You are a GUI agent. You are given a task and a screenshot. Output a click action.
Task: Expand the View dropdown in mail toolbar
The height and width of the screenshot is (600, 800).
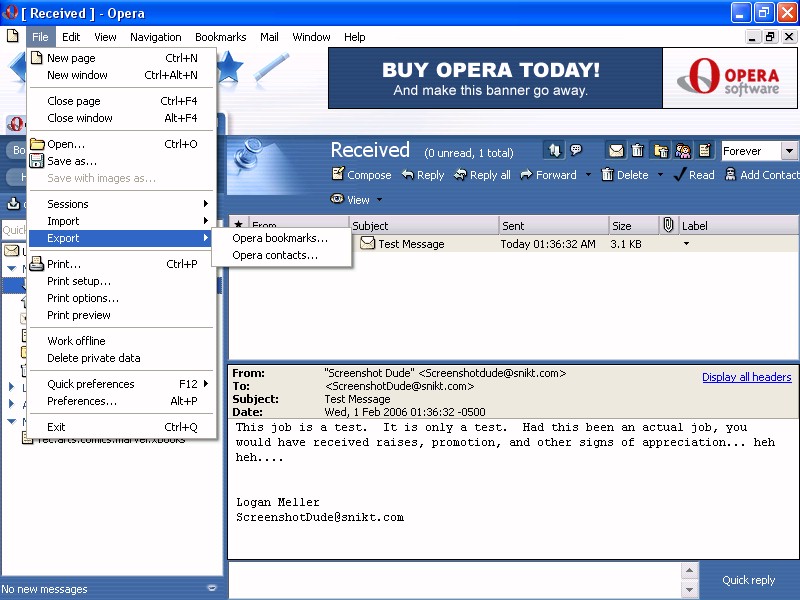pyautogui.click(x=379, y=200)
